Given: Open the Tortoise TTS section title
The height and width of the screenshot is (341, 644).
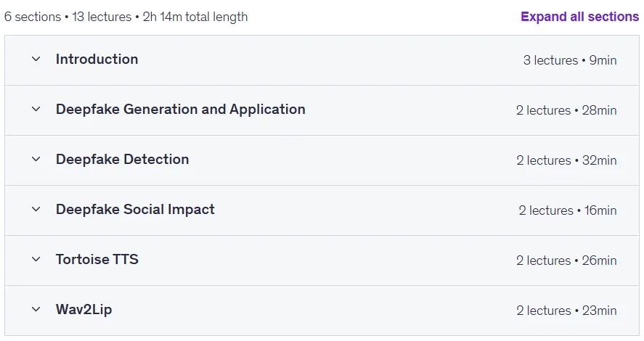Looking at the screenshot, I should [97, 259].
